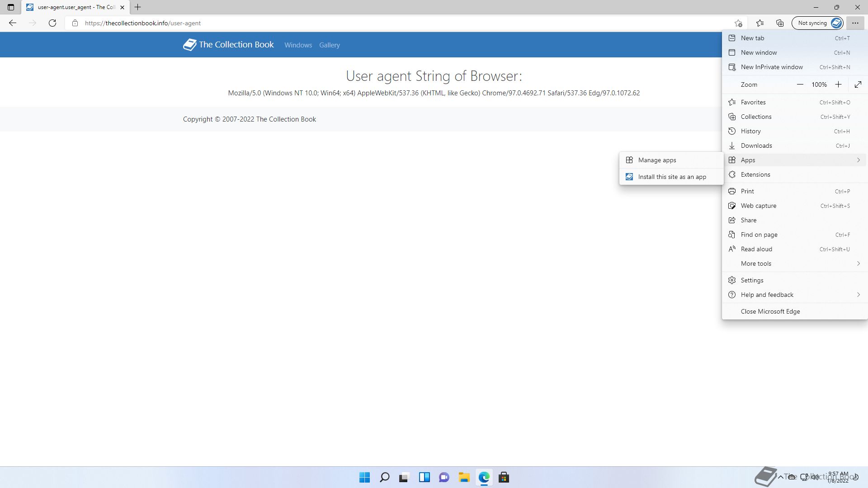Reload the page with the Refresh icon

52,23
